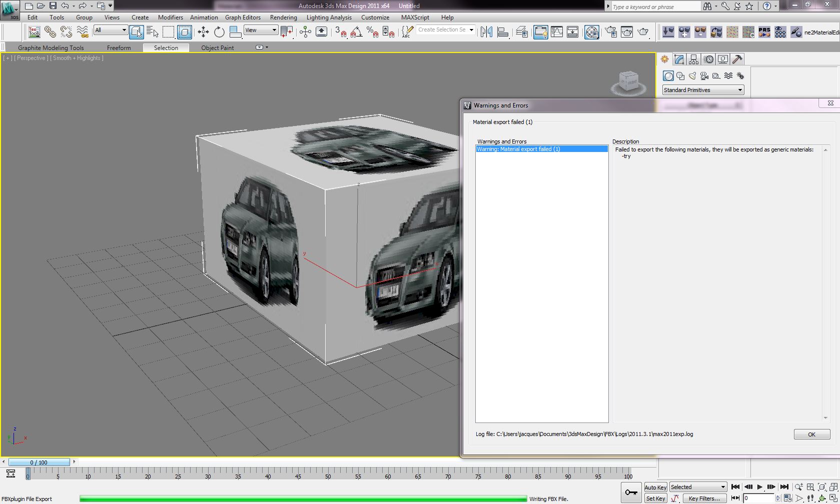Switch to the Utilities panel hammer icon
Viewport: 840px width, 504px height.
(x=736, y=59)
